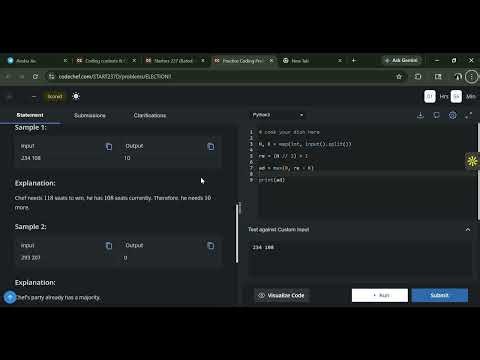Open headphones media icon in browser toolbar

point(458,77)
